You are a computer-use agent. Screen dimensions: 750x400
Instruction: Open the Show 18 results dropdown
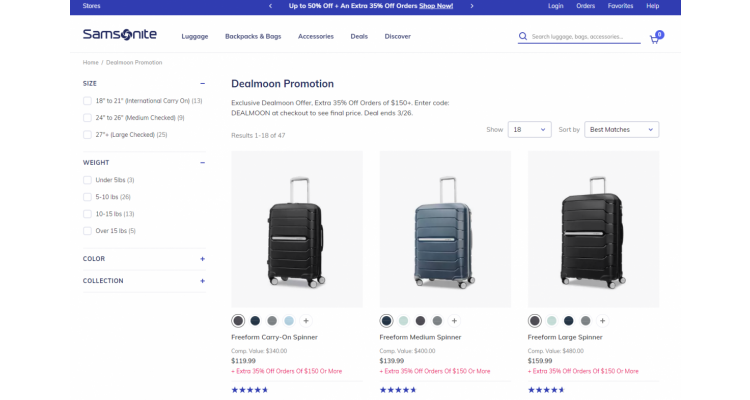coord(529,130)
